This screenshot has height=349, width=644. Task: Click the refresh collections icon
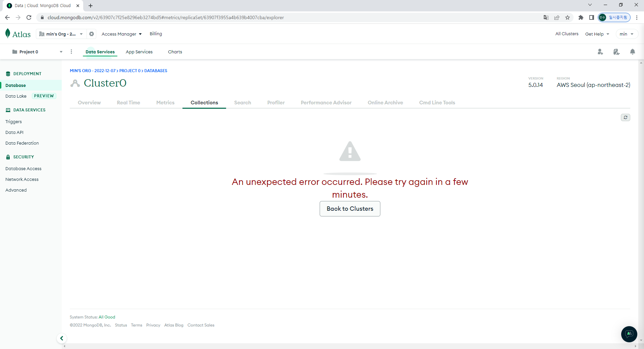(625, 117)
